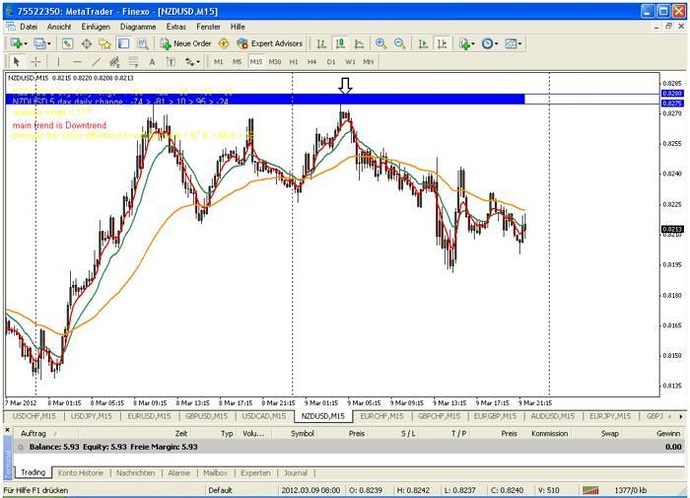Switch to the GBPUSD,M15 chart tab
The width and height of the screenshot is (690, 498).
click(x=206, y=416)
